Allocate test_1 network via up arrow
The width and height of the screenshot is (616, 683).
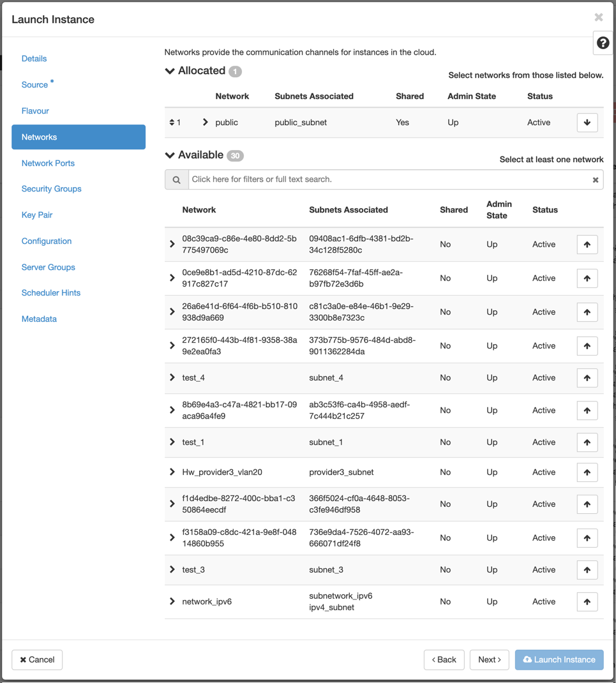pyautogui.click(x=587, y=442)
